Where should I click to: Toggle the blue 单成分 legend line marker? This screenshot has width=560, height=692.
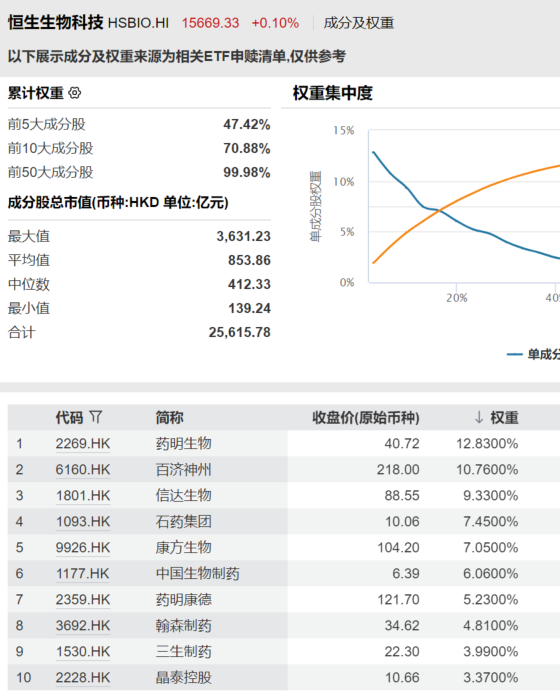tap(515, 354)
